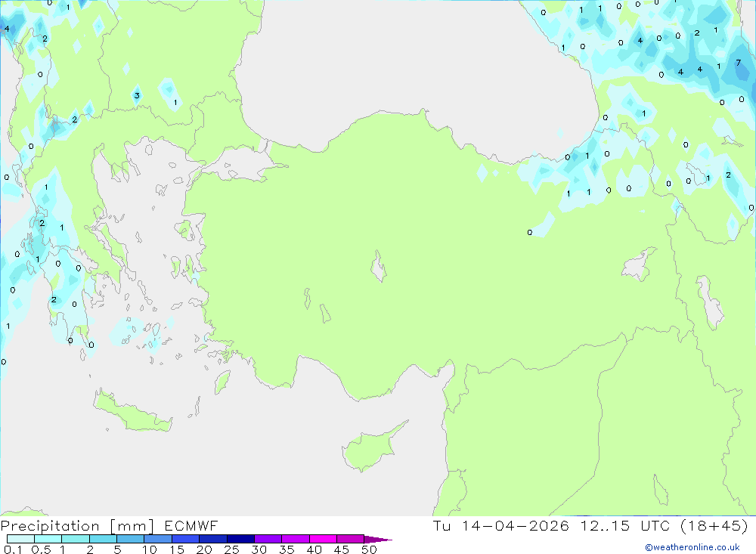This screenshot has height=554, width=756.
Task: Select the precipitation value '3' on the map
Action: (137, 95)
